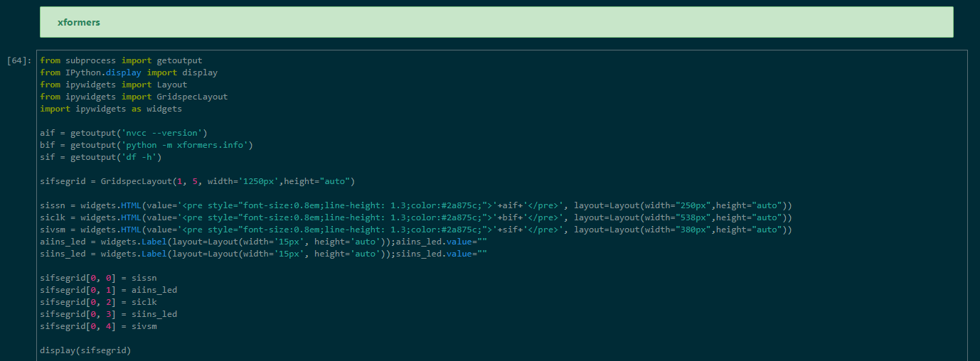The height and width of the screenshot is (361, 980).
Task: Click the 'from ipywidgets import Layout' line
Action: [114, 85]
